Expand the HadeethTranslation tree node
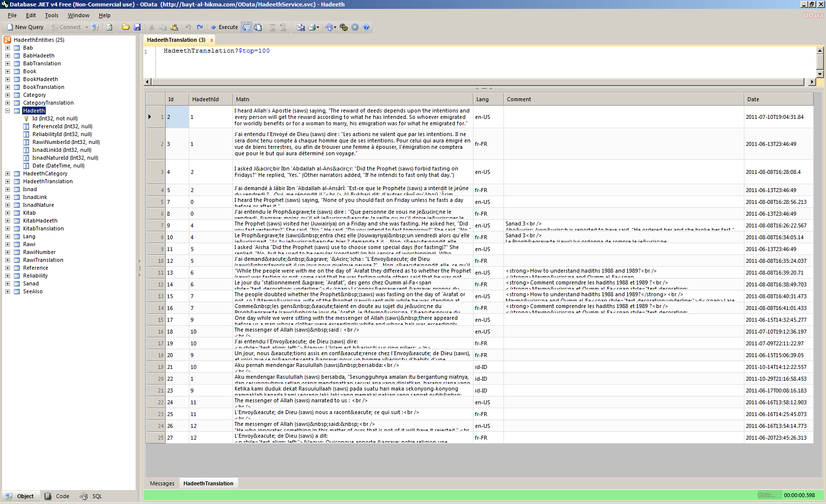The width and height of the screenshot is (826, 504). point(7,182)
